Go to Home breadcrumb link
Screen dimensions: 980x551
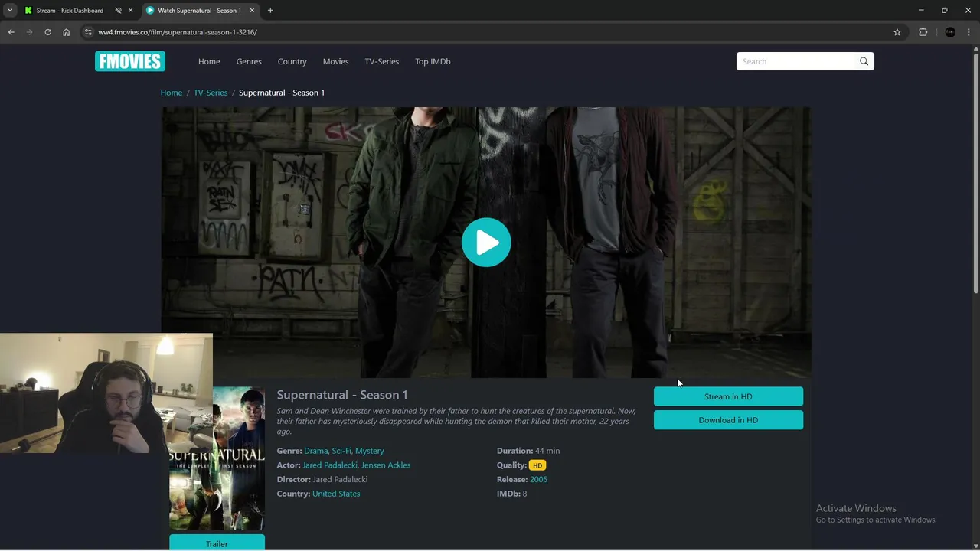pyautogui.click(x=171, y=93)
